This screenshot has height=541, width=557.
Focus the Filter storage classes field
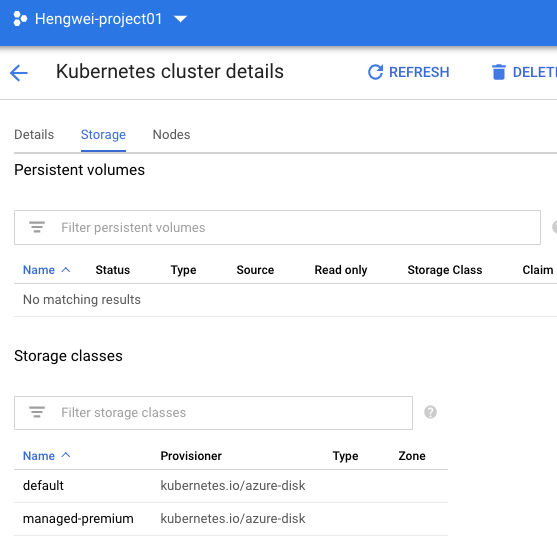213,413
